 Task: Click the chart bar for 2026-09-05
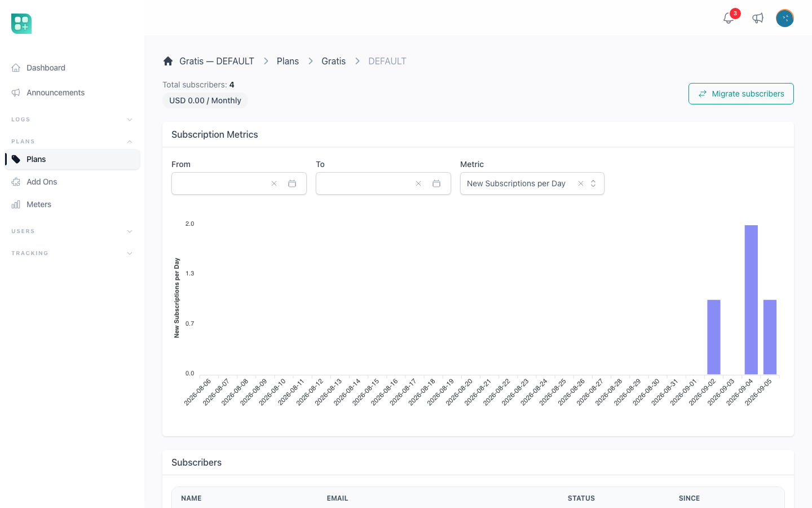coord(770,337)
